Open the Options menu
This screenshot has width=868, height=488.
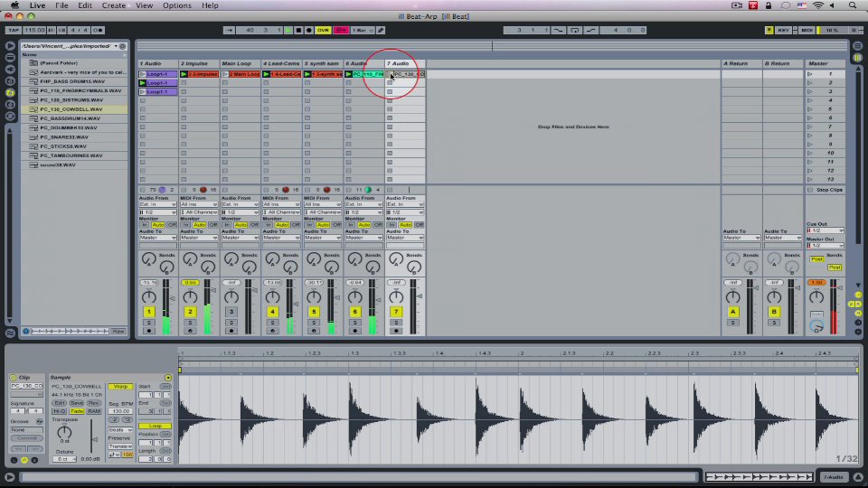point(176,5)
